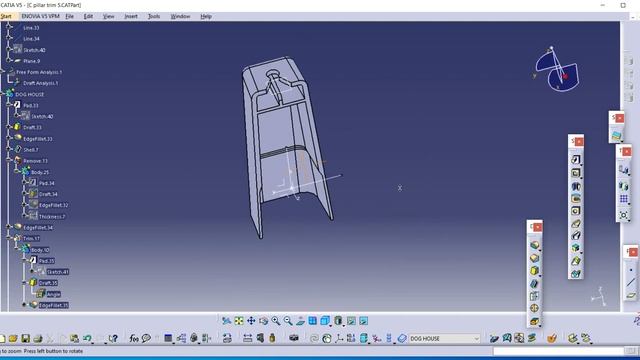Select the Multi-sections Solid tool
640x360 pixels.
(x=576, y=261)
